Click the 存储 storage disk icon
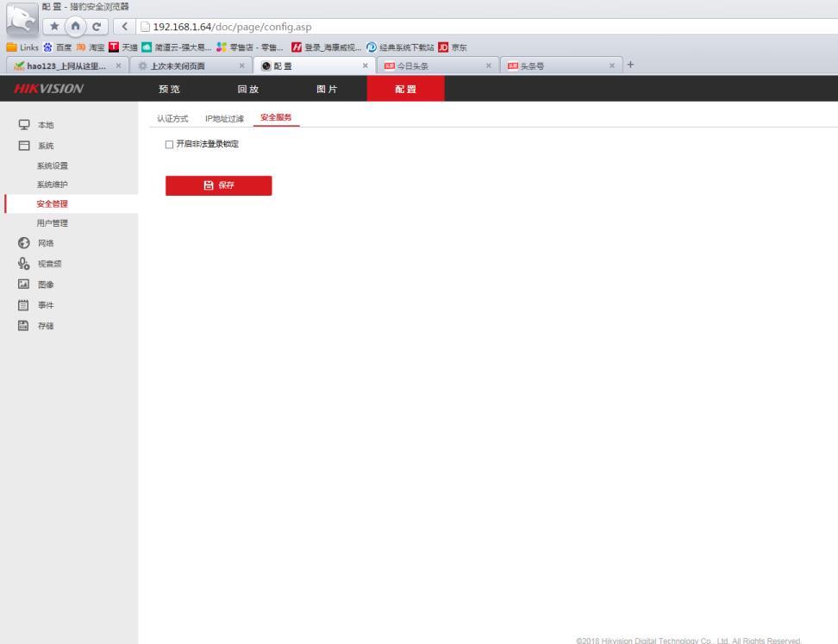This screenshot has height=644, width=838. 23,326
